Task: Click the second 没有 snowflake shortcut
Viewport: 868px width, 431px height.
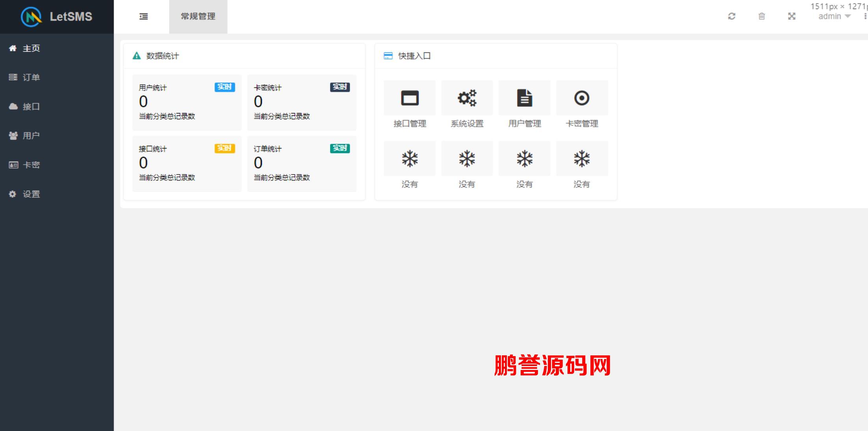Action: [x=467, y=159]
